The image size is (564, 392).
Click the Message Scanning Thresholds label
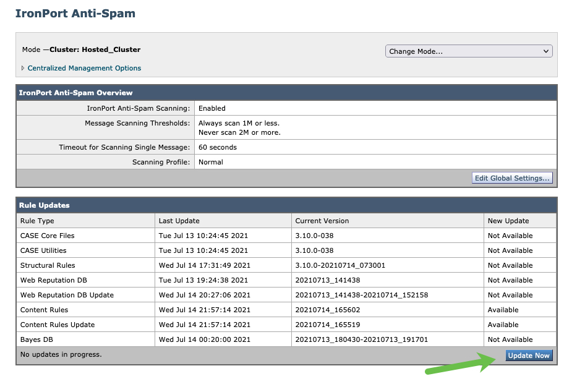click(x=137, y=123)
